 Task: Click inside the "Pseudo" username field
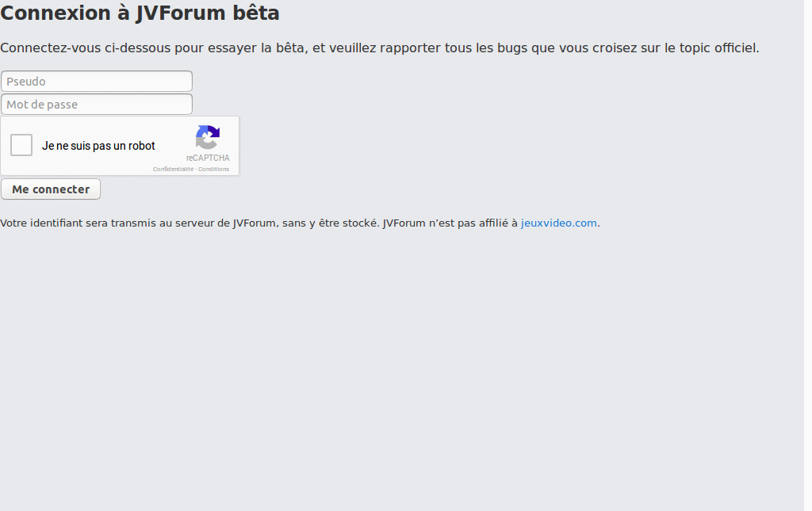pos(95,81)
